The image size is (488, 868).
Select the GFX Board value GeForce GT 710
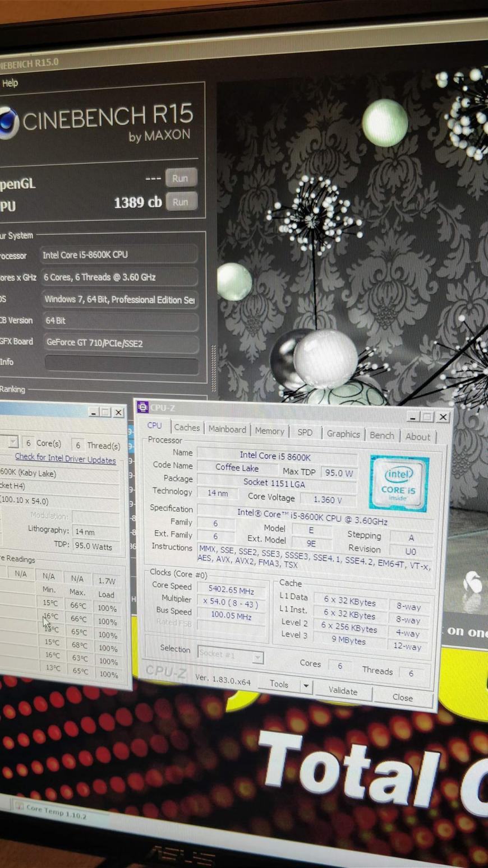[121, 342]
